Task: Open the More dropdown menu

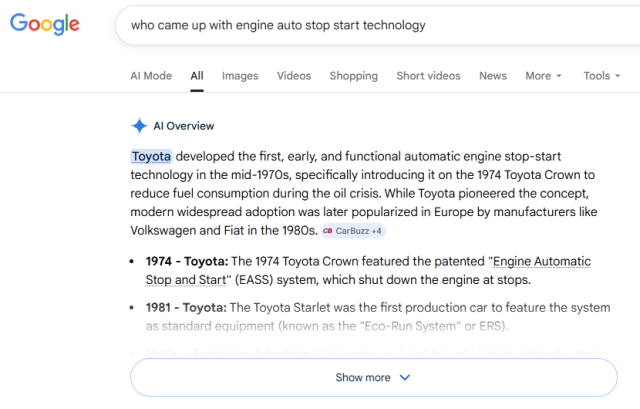Action: coord(543,76)
